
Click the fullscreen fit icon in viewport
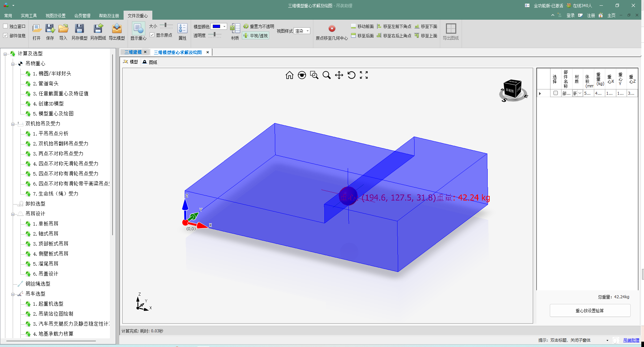(364, 75)
